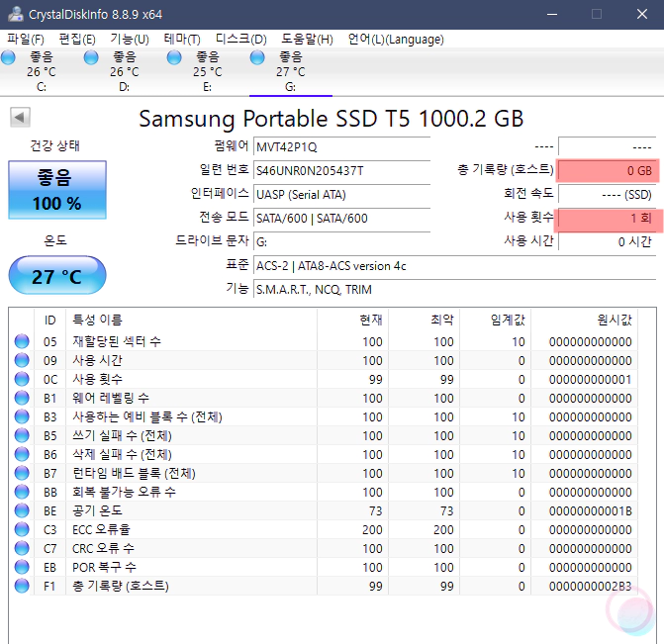Open the 도움말(H) menu
Screen dimensions: 664x644
click(x=307, y=40)
